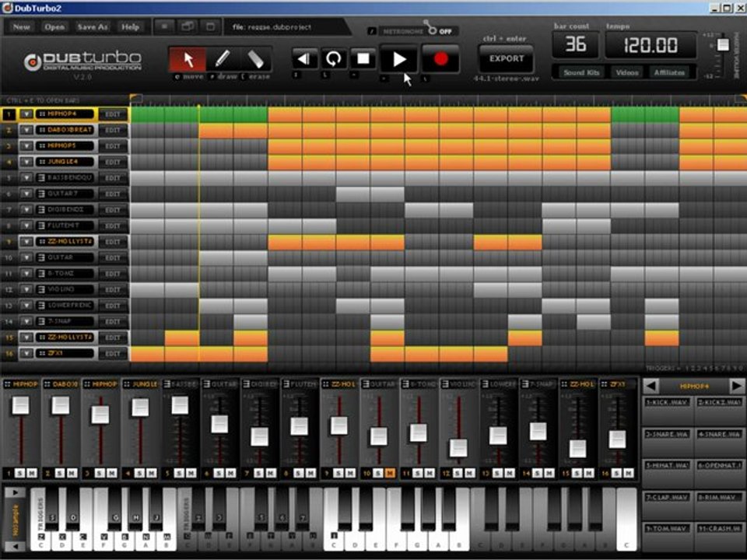Unmute mixer channel 10 GUITAR
This screenshot has width=747, height=560.
click(x=390, y=473)
